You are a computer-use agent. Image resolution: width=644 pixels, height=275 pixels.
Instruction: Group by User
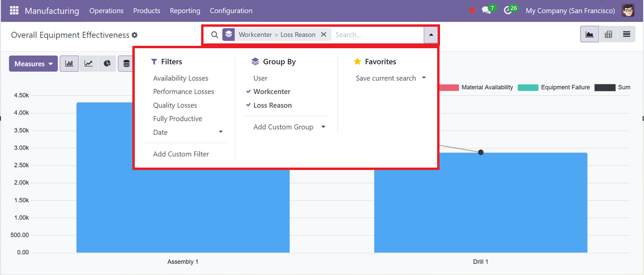[x=260, y=78]
